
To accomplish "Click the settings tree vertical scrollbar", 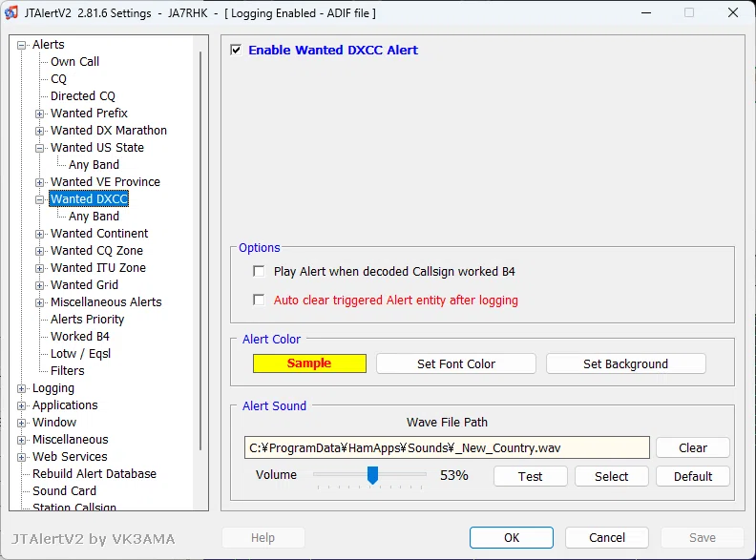I will coord(200,251).
